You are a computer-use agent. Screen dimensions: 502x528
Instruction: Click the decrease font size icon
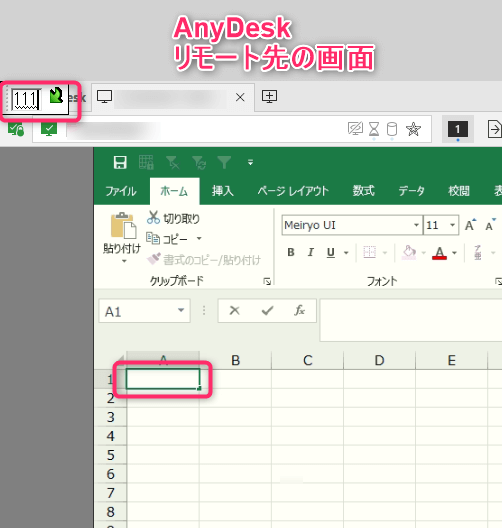pos(491,225)
